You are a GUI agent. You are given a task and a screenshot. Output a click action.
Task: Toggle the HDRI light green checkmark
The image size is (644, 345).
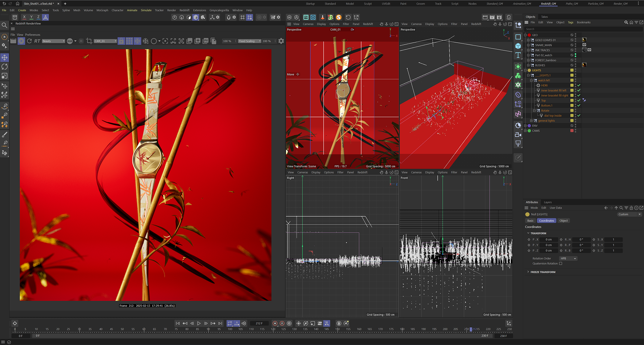click(579, 85)
